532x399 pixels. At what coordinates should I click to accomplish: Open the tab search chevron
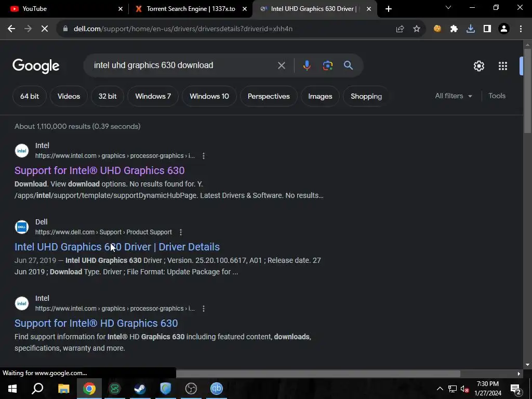(448, 7)
